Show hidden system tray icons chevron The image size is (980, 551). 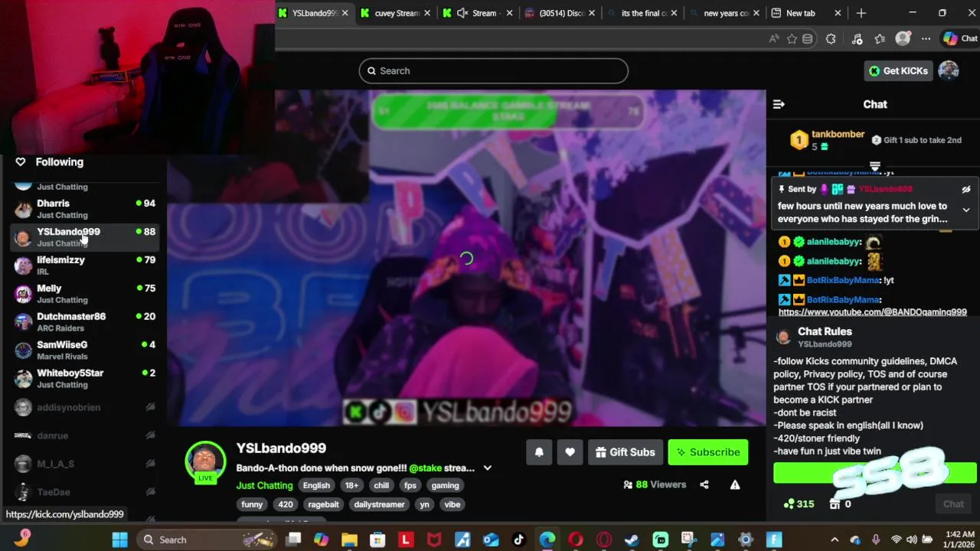pos(835,540)
